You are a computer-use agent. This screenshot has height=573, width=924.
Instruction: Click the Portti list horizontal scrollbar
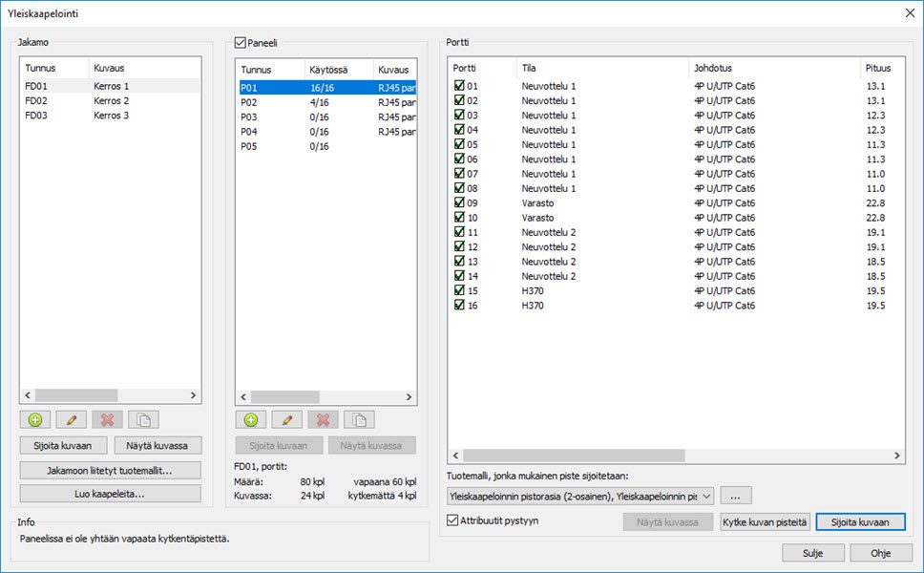click(668, 456)
